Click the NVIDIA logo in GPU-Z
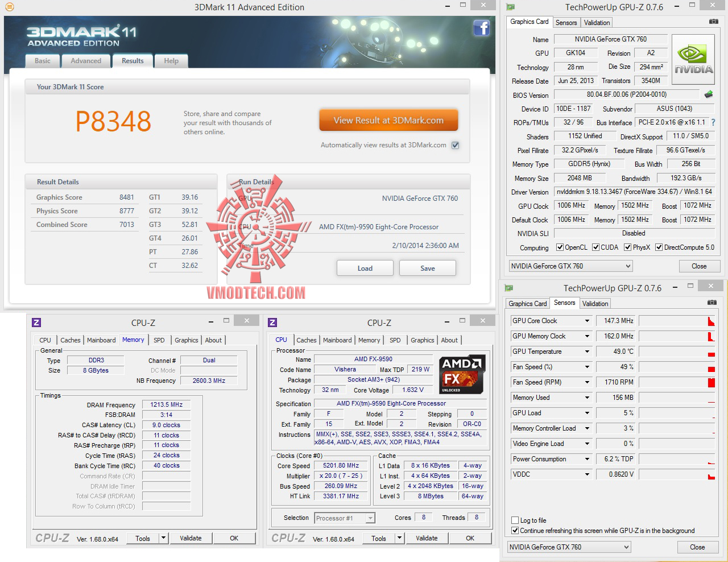The height and width of the screenshot is (562, 728). click(693, 60)
